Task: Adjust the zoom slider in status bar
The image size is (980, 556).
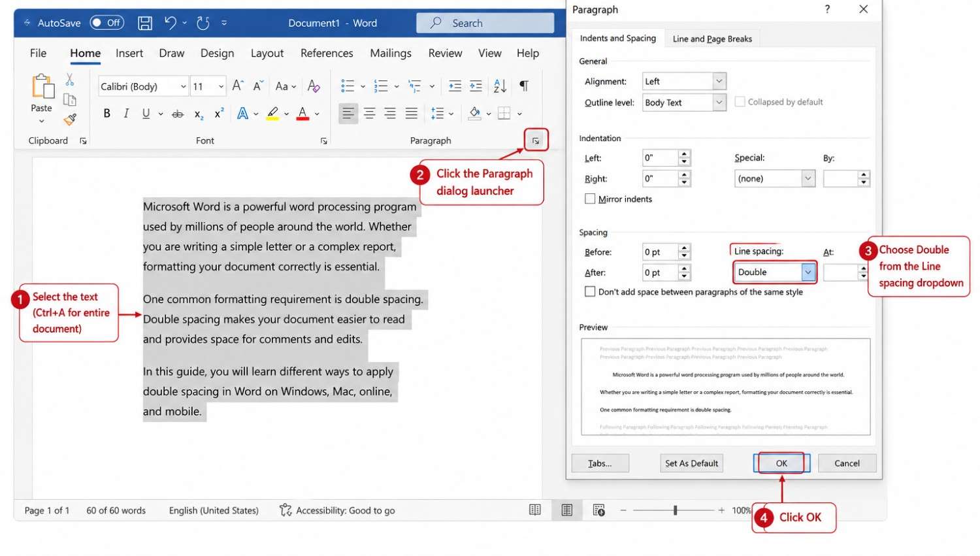Action: coord(675,510)
